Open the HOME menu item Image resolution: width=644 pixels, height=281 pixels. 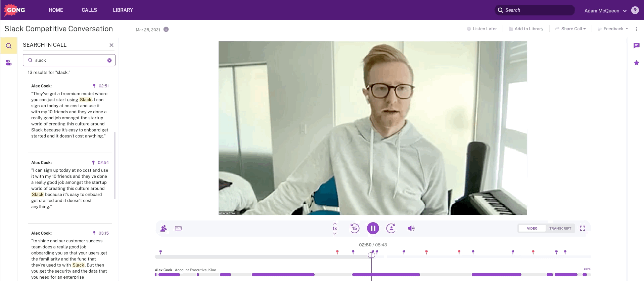56,10
